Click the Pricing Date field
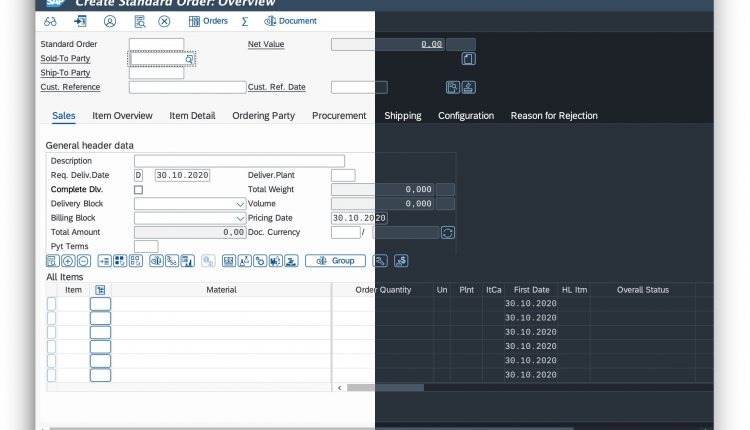 coord(359,218)
